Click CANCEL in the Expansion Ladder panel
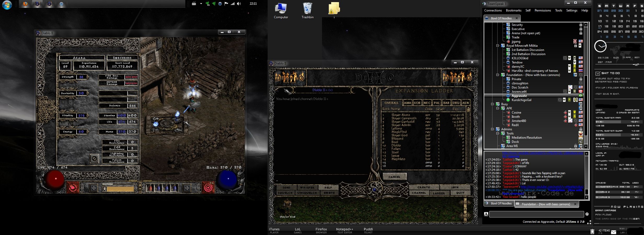The height and width of the screenshot is (235, 644). click(394, 177)
